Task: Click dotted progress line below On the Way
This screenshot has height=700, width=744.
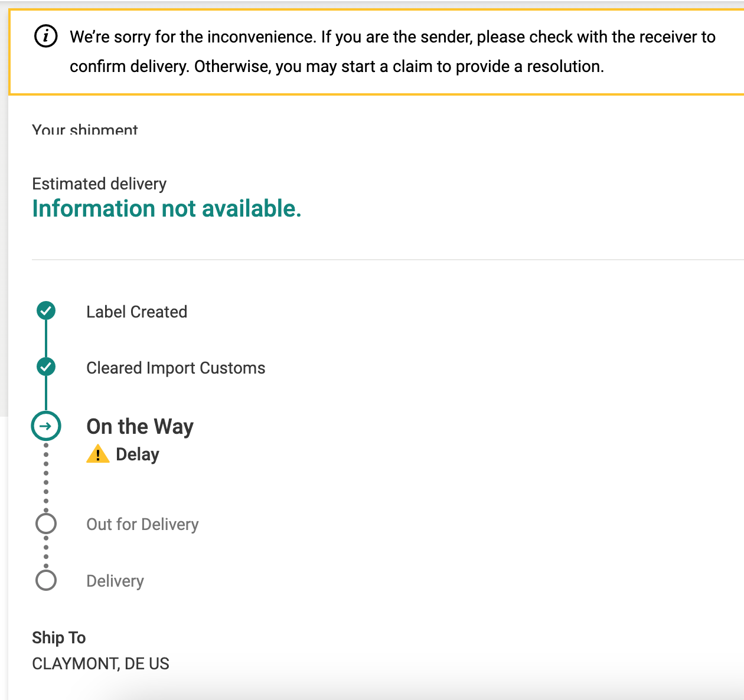Action: (46, 477)
